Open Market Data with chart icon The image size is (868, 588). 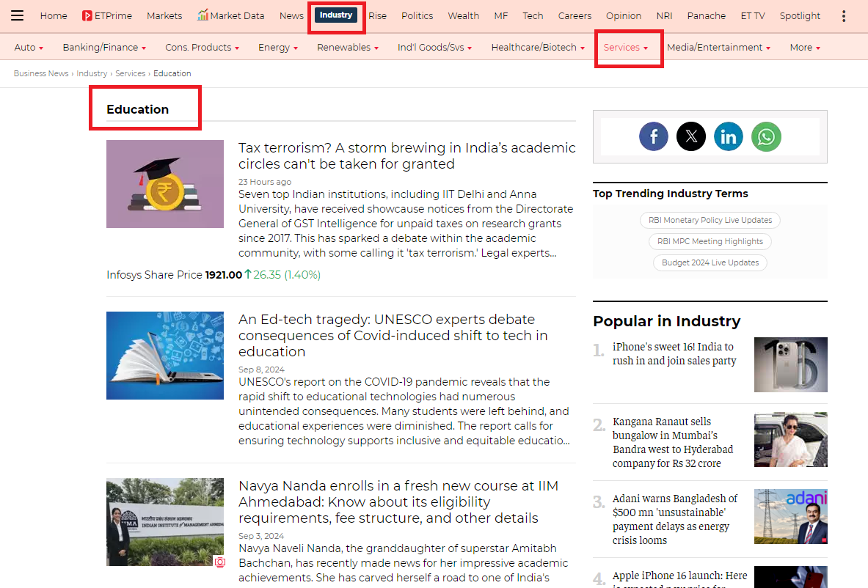[x=230, y=15]
